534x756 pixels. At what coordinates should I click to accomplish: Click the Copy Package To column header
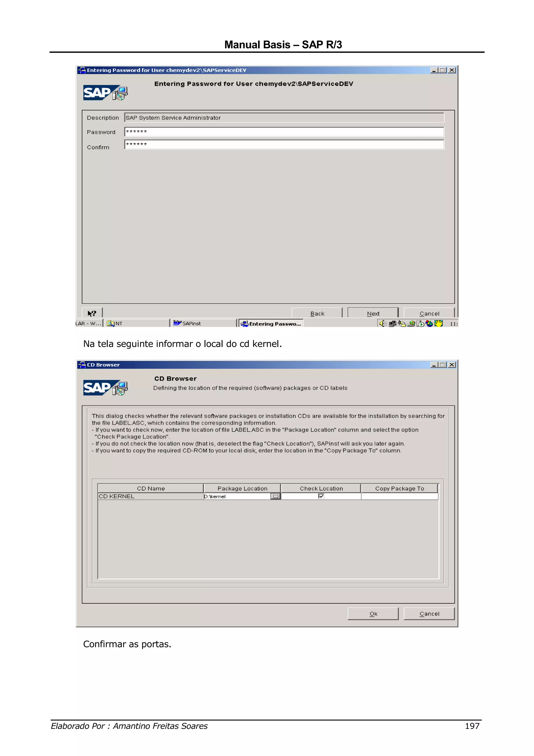(399, 488)
